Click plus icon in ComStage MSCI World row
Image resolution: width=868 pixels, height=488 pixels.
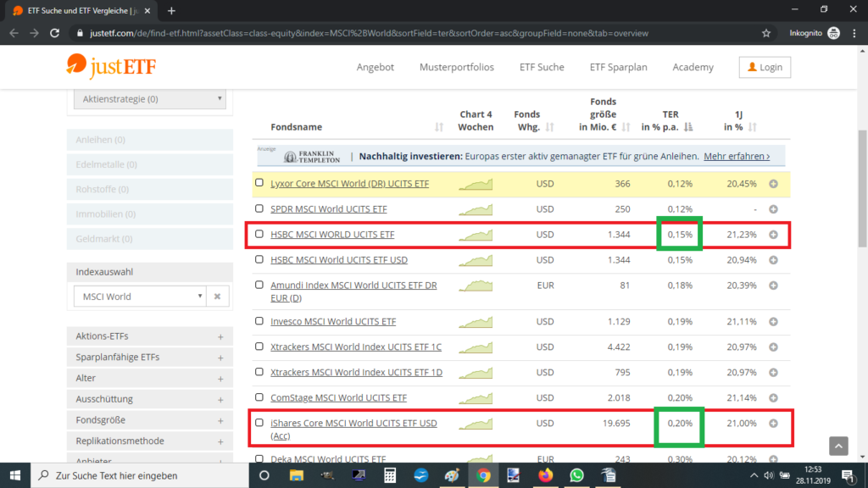pyautogui.click(x=773, y=398)
